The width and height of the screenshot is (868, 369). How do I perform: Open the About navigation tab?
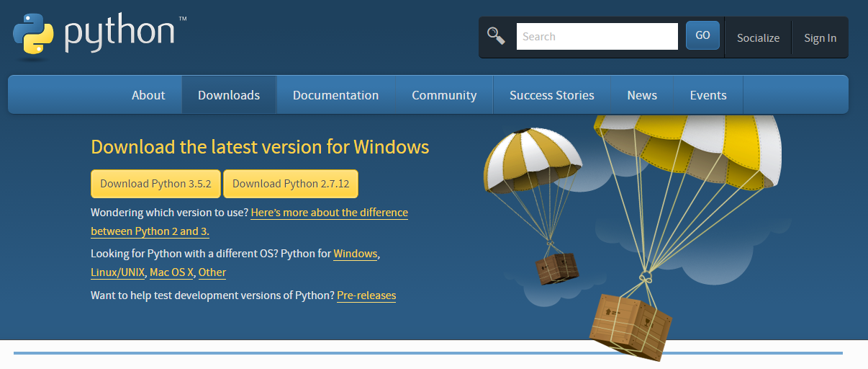click(148, 95)
